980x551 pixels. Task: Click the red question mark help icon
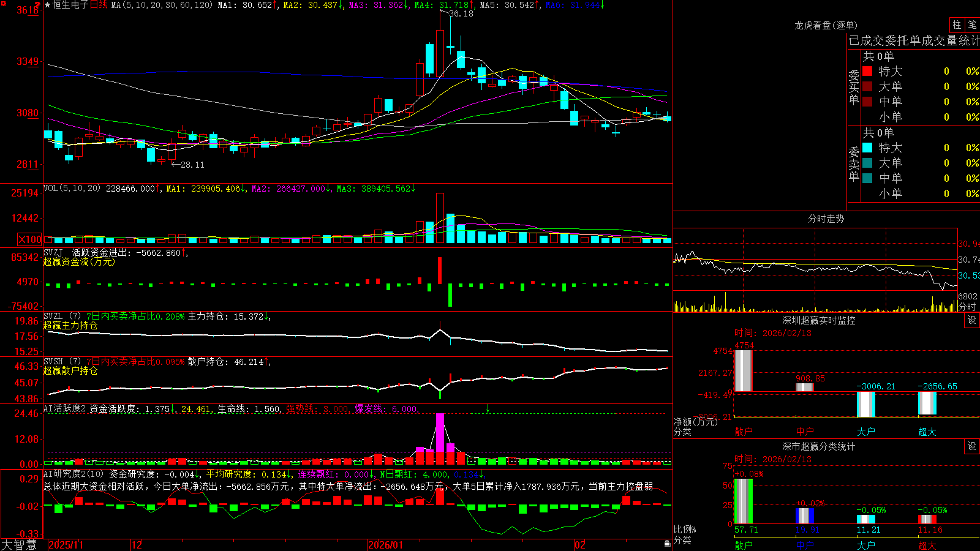38,5
